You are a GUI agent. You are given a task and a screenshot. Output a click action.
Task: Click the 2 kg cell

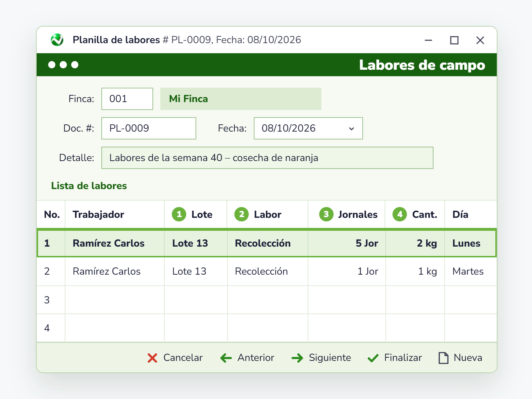(x=415, y=243)
